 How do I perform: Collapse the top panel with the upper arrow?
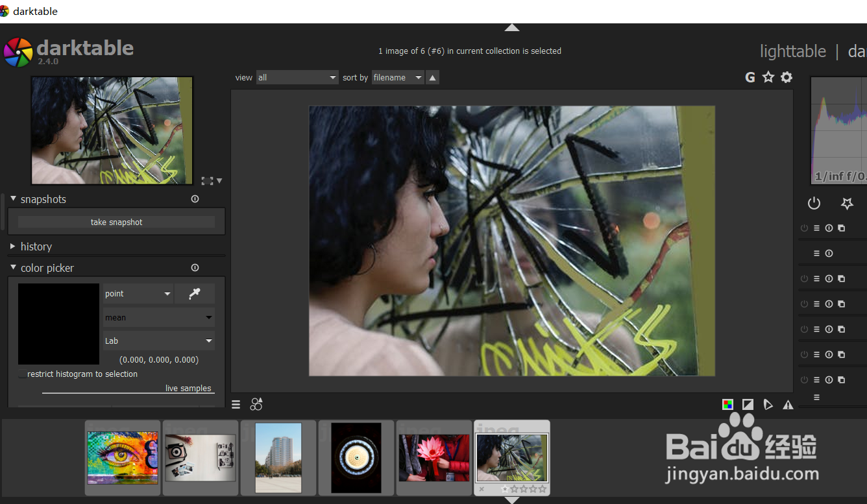(512, 27)
